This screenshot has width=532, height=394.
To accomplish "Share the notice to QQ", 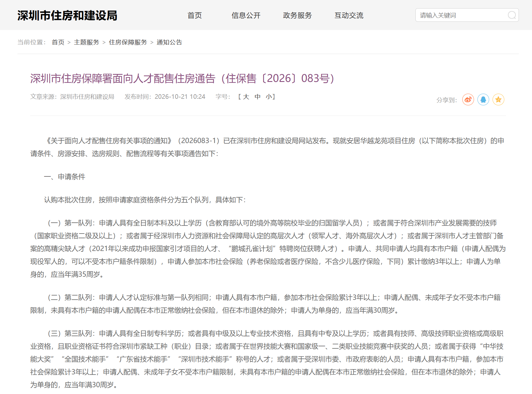I will [x=483, y=100].
